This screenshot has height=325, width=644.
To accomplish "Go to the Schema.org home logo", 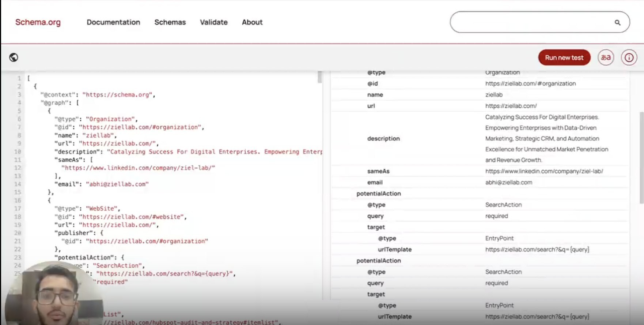I will (38, 22).
